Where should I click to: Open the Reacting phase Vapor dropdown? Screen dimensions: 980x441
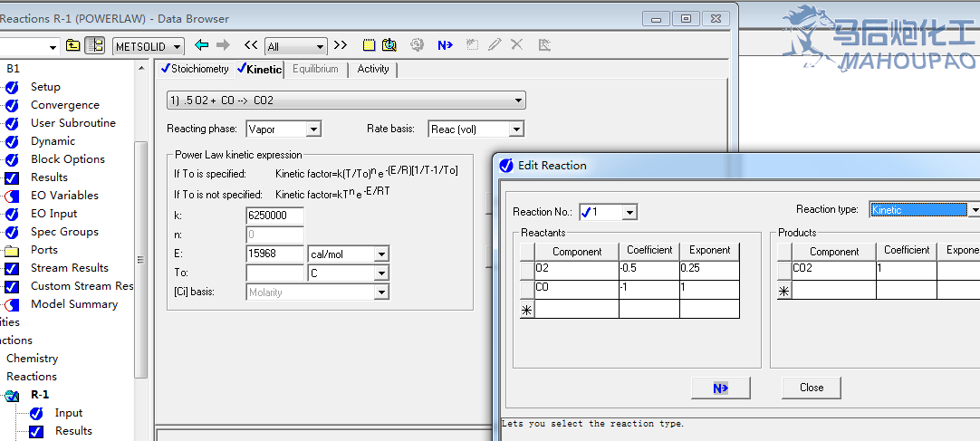tap(313, 129)
